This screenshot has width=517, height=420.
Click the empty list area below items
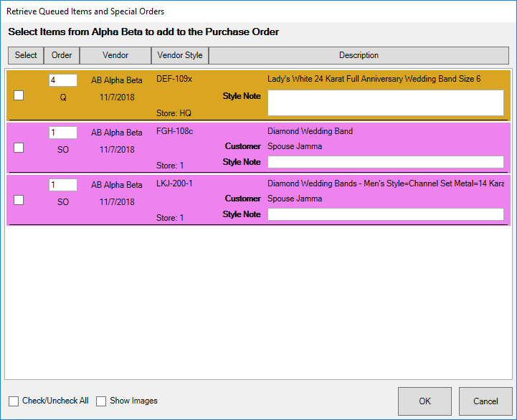[258, 301]
